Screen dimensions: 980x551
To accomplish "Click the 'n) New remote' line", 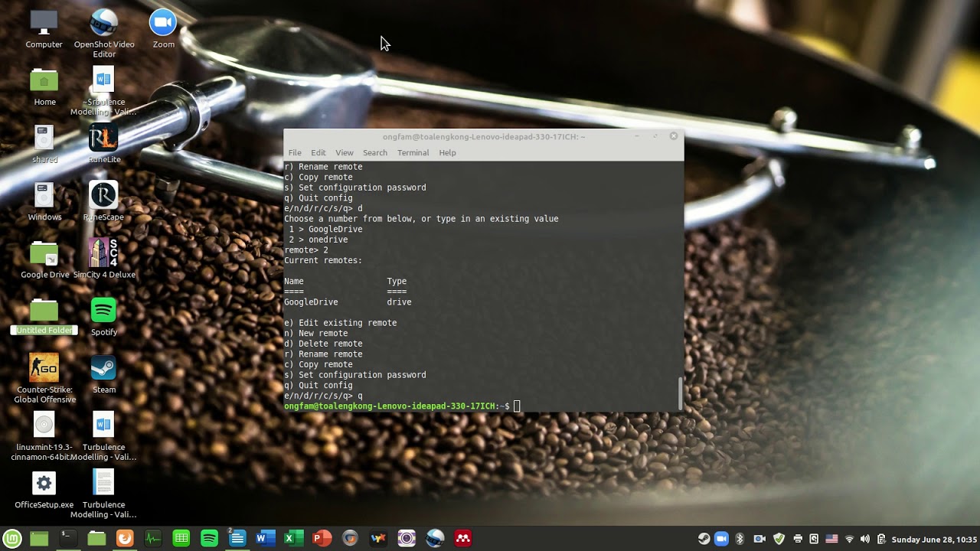I will (316, 334).
